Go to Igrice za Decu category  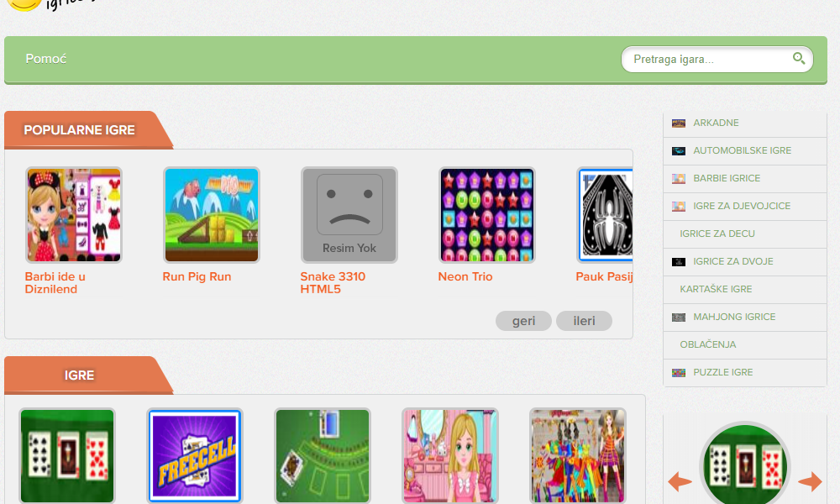717,234
